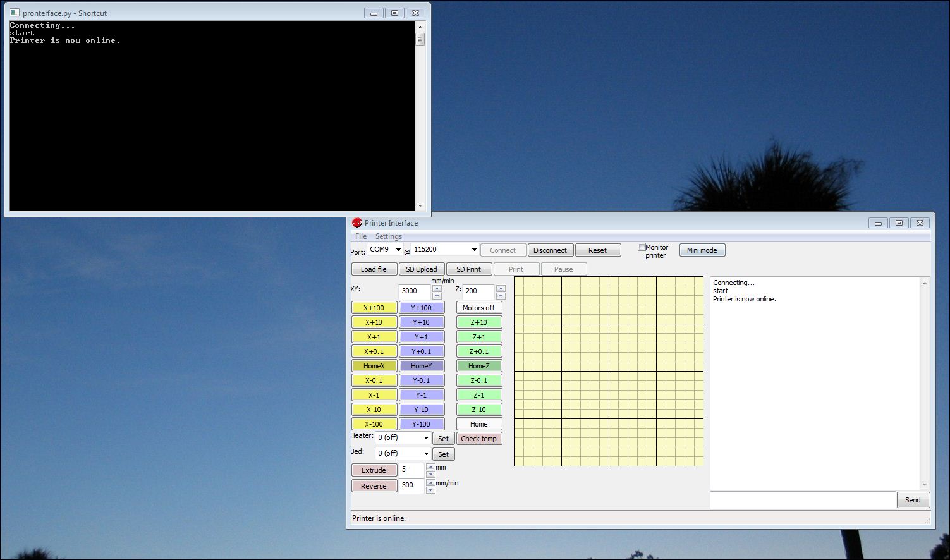Open the File menu
The width and height of the screenshot is (950, 560).
point(361,236)
